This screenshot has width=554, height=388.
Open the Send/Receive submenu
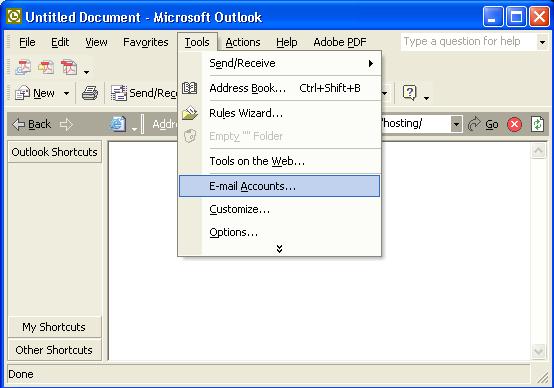pyautogui.click(x=279, y=63)
